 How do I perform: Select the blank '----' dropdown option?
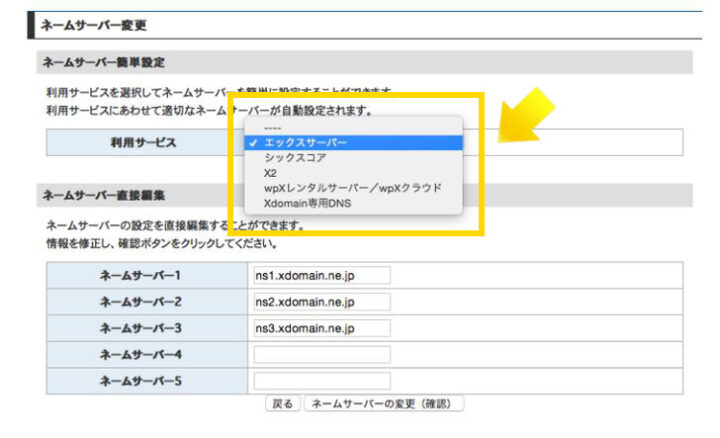click(353, 128)
